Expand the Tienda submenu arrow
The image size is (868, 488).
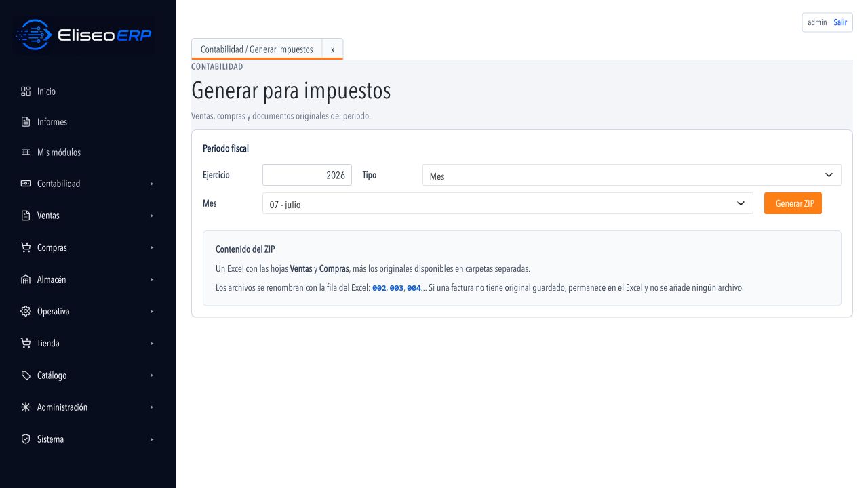point(152,343)
